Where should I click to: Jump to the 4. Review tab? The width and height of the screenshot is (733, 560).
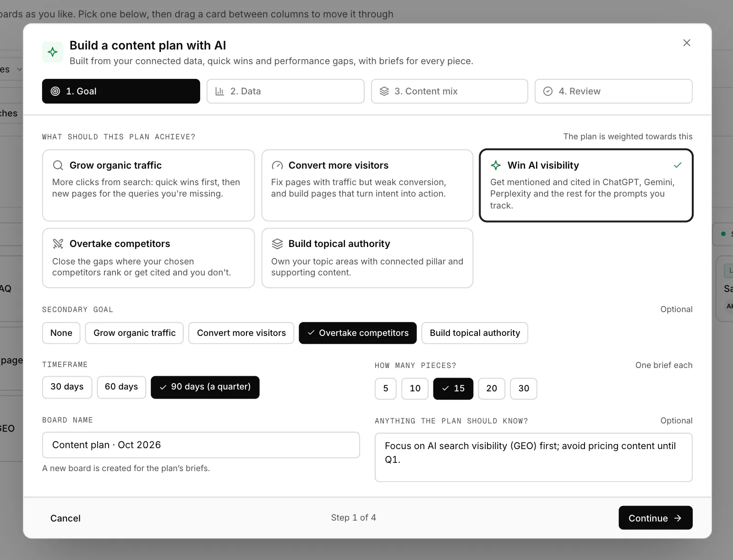click(613, 91)
